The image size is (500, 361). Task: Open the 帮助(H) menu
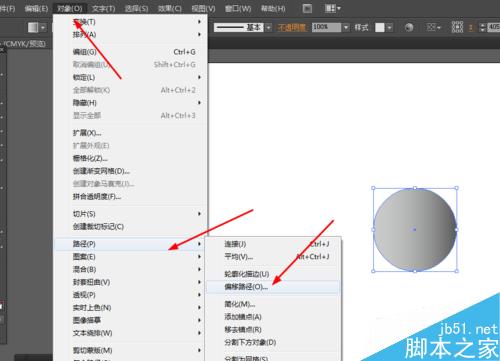tap(273, 8)
